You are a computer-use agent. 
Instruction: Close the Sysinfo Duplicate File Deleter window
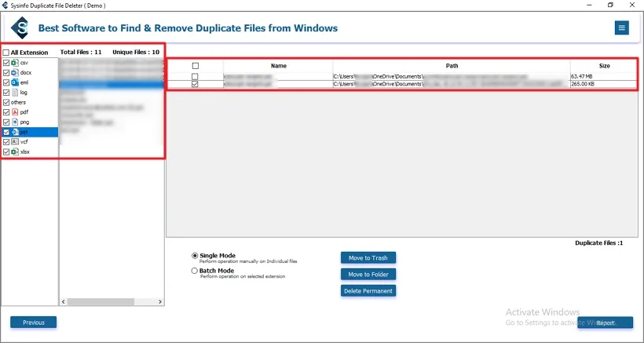pyautogui.click(x=631, y=5)
